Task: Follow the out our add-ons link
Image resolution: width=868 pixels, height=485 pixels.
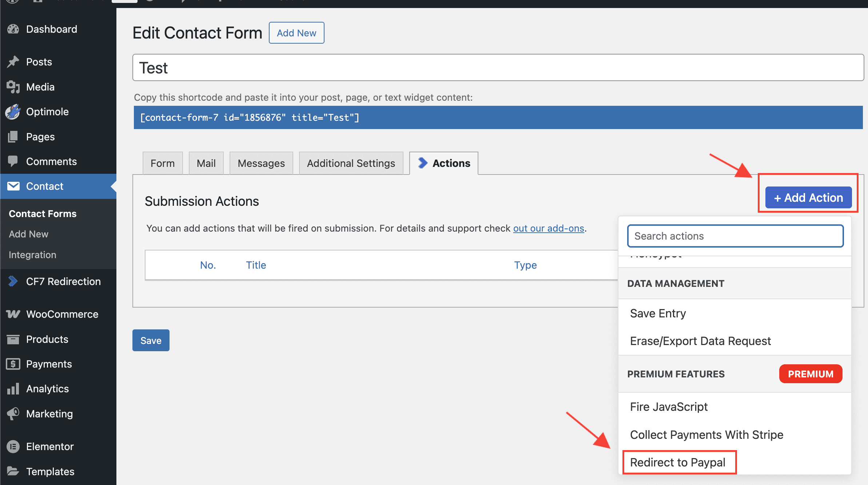Action: (548, 228)
